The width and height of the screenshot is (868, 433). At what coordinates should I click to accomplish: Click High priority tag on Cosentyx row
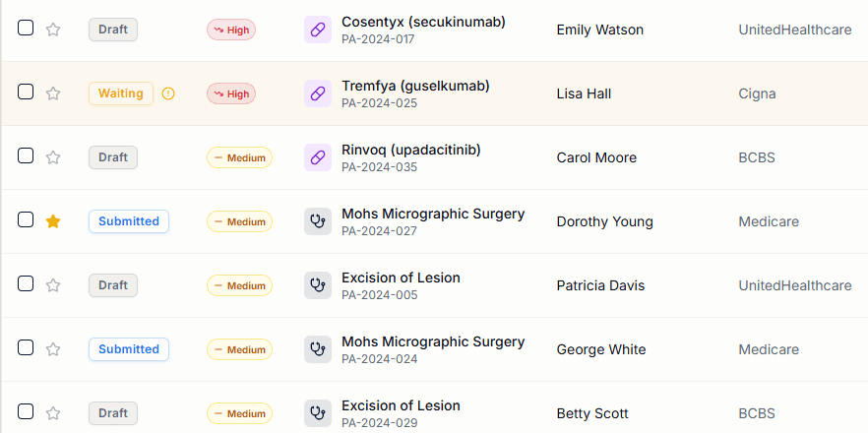[x=231, y=30]
